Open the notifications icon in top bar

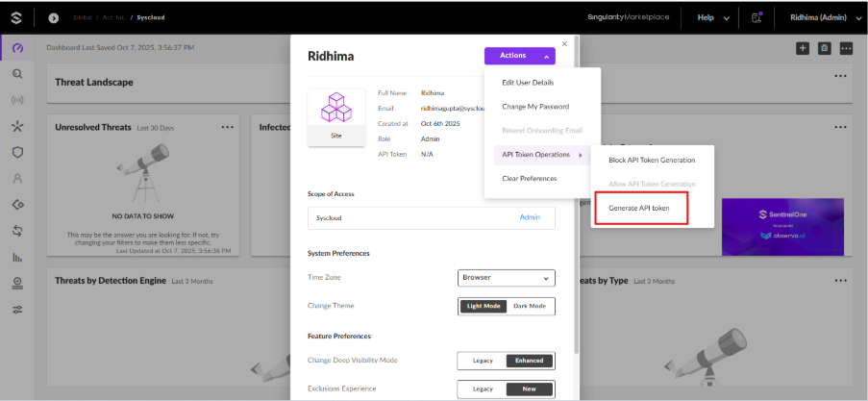point(756,17)
